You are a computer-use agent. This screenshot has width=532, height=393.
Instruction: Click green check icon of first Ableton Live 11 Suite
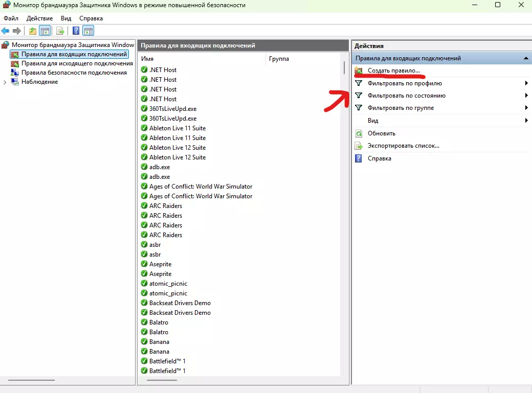click(144, 128)
